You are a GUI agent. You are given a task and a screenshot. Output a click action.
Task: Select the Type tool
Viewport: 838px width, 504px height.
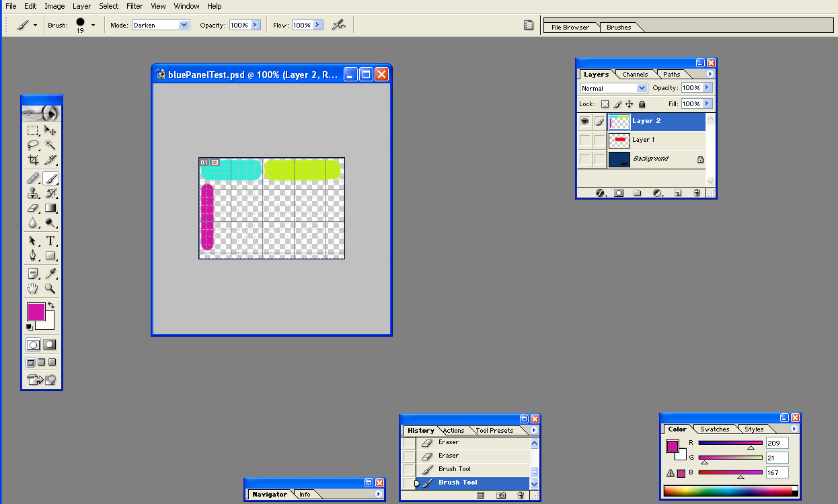[x=50, y=241]
